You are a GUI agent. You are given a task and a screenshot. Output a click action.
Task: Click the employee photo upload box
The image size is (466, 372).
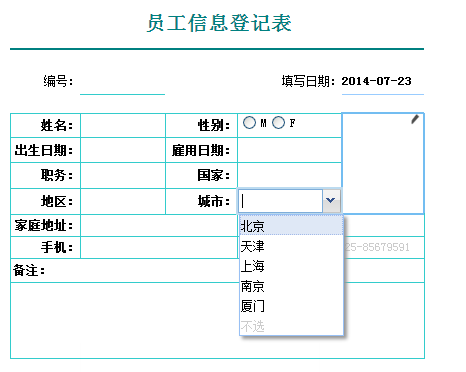tap(383, 163)
